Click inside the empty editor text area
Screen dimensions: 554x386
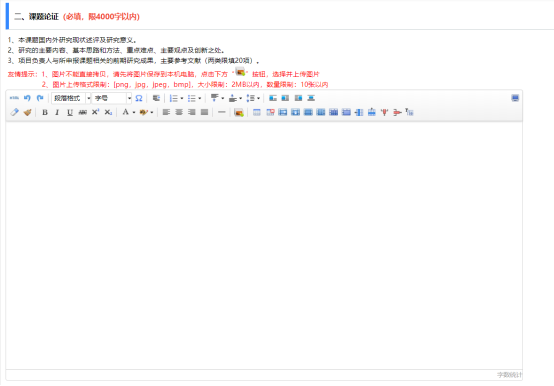pos(264,245)
